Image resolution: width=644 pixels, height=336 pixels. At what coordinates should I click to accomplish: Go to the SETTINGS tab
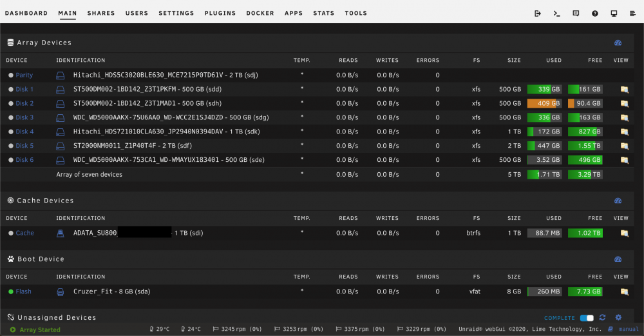click(x=176, y=13)
